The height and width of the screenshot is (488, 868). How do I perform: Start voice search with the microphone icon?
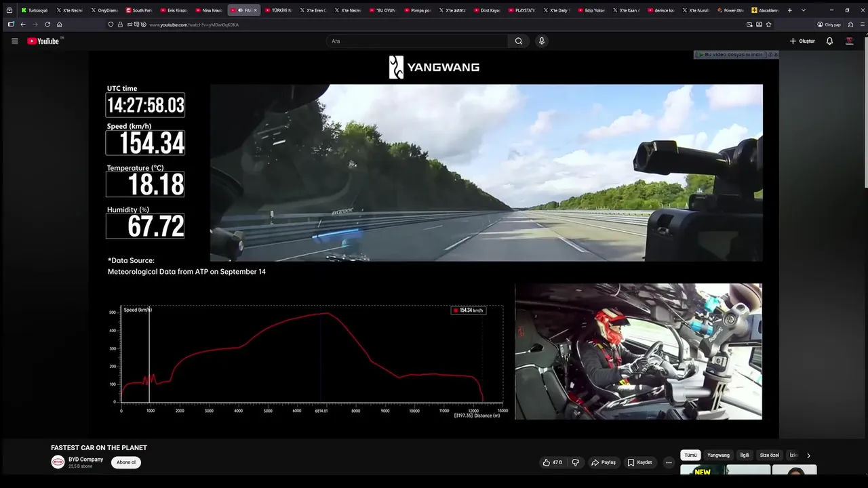pyautogui.click(x=541, y=41)
